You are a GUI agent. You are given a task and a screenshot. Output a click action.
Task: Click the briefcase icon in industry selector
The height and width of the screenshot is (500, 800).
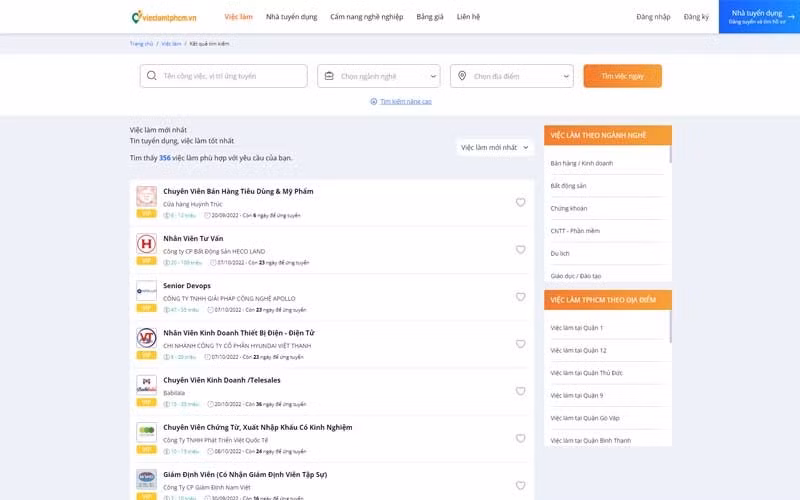tap(329, 76)
